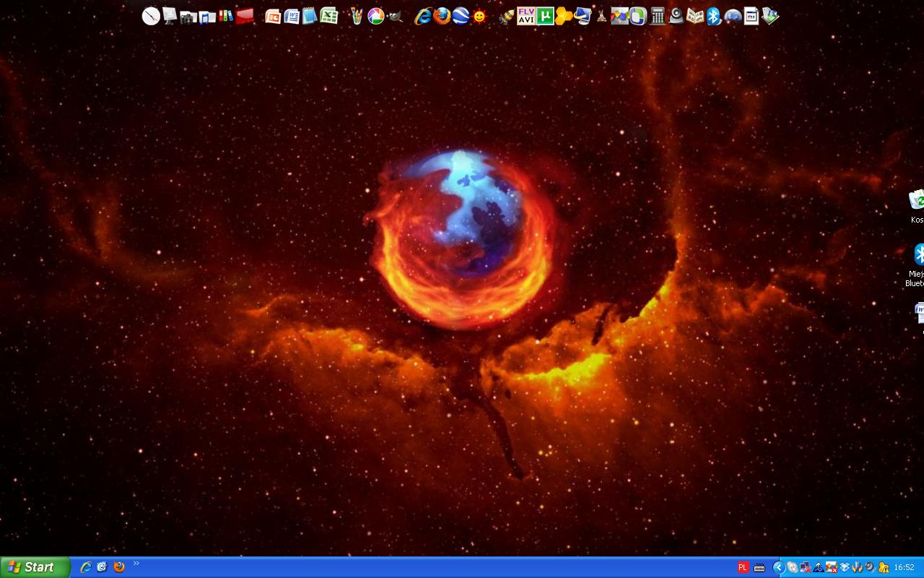Click Show Desktop in Quick Launch

[x=102, y=567]
